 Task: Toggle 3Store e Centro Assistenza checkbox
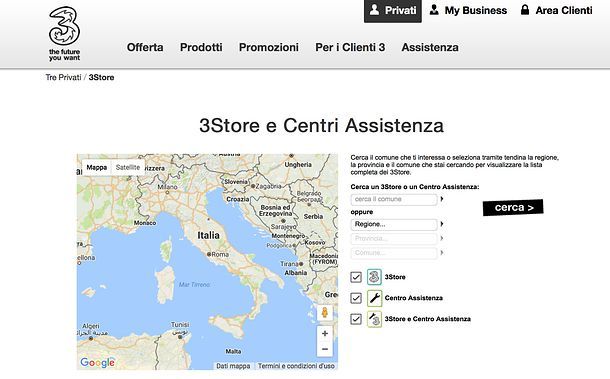[356, 319]
